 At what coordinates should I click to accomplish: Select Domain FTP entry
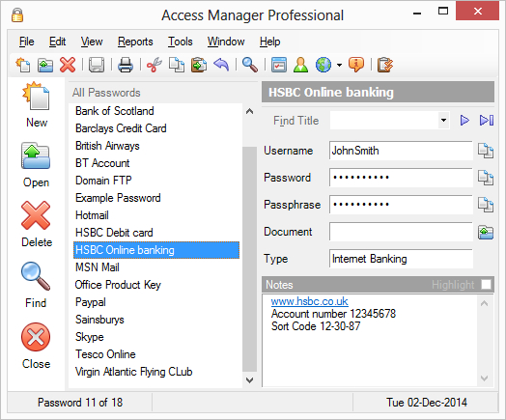click(156, 181)
